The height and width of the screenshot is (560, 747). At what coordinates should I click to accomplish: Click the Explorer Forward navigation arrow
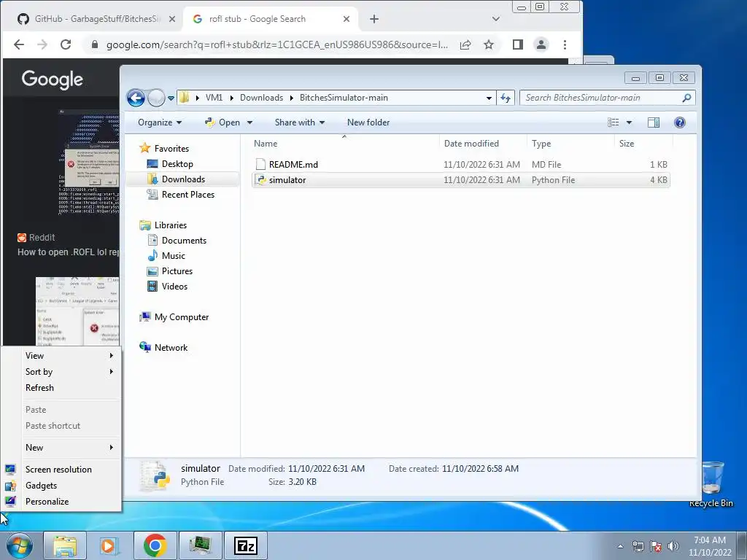point(155,98)
